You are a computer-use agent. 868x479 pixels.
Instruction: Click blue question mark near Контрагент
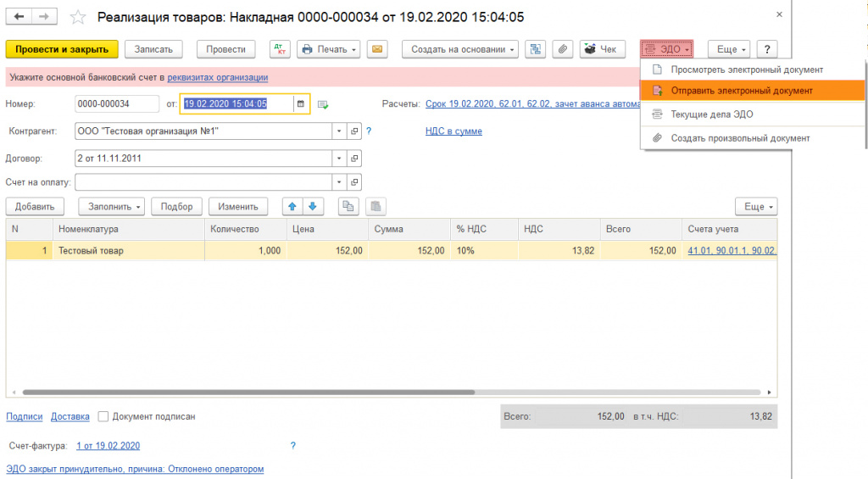click(369, 131)
